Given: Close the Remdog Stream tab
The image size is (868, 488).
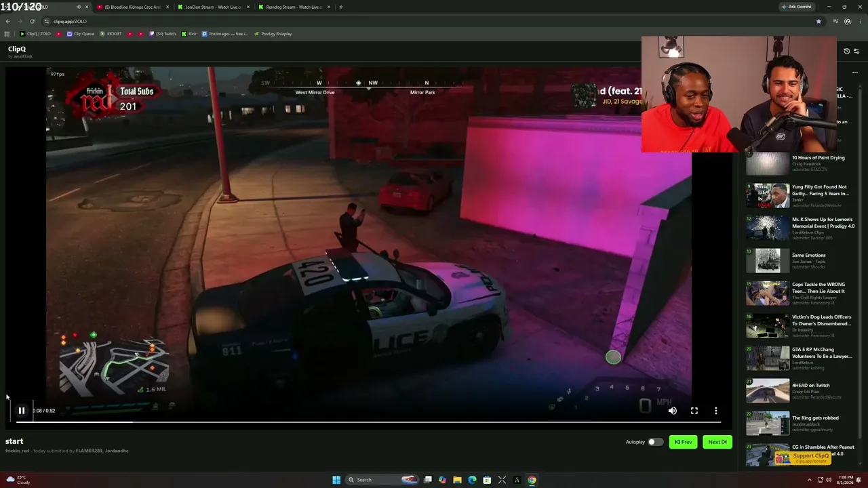Looking at the screenshot, I should (x=329, y=7).
